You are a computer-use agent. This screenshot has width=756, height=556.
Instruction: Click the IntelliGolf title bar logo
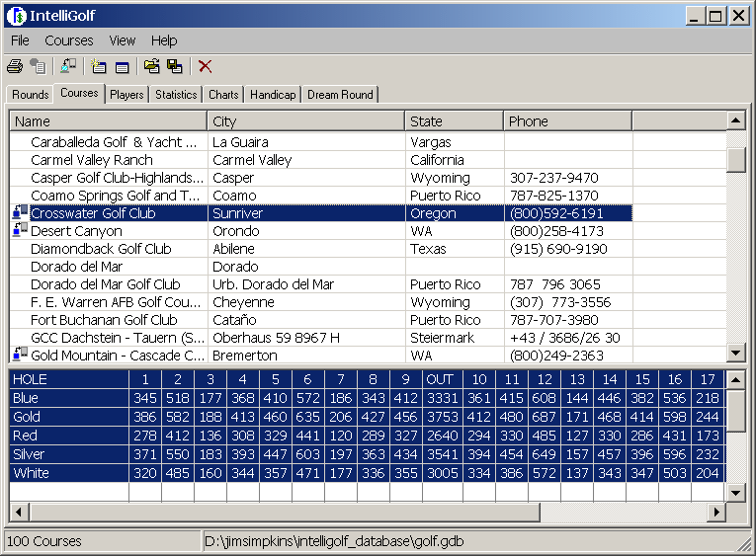pos(16,16)
